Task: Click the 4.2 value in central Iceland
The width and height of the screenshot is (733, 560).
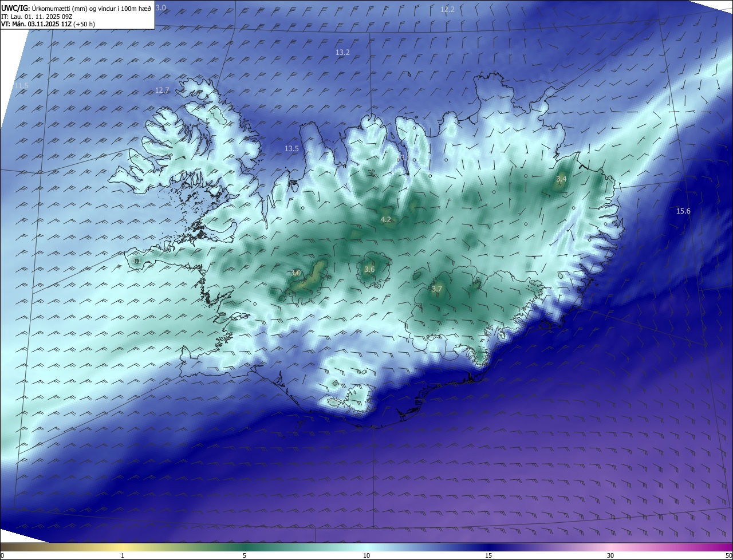Action: tap(386, 220)
